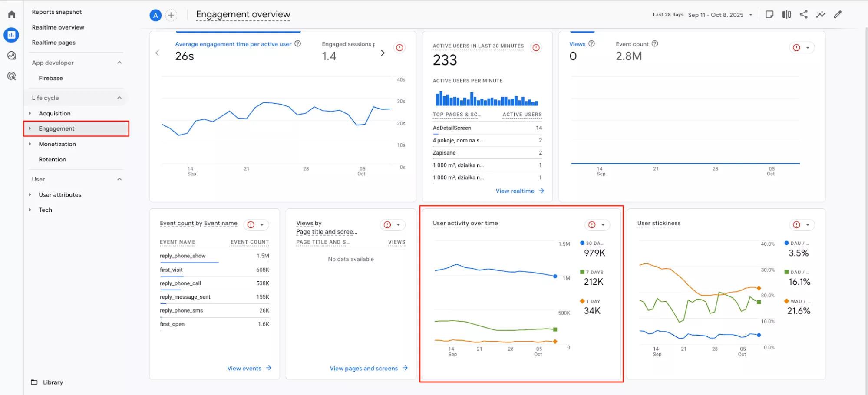Viewport: 868px width, 395px height.
Task: Open the date range dropdown
Action: pyautogui.click(x=751, y=15)
